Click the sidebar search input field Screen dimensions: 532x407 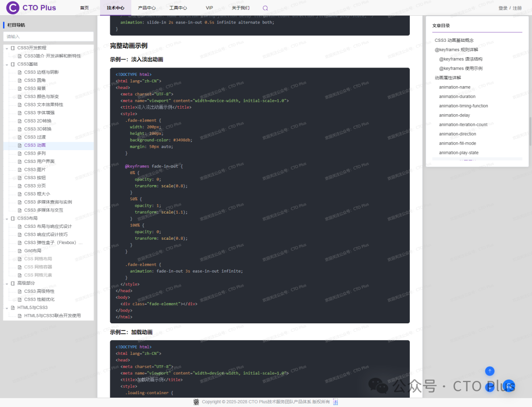coord(48,36)
